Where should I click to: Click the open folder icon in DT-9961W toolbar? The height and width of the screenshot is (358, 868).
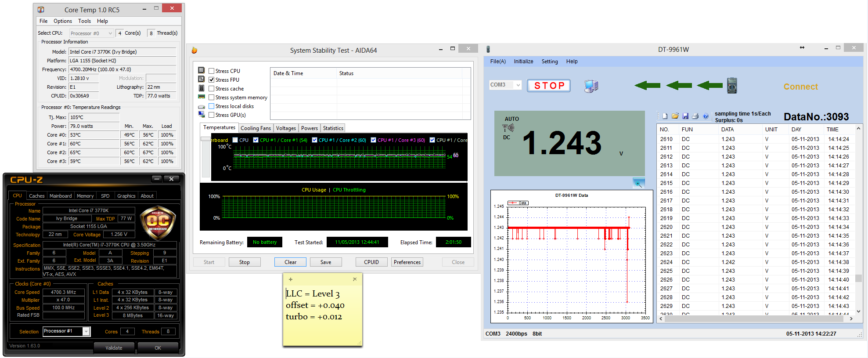[675, 116]
